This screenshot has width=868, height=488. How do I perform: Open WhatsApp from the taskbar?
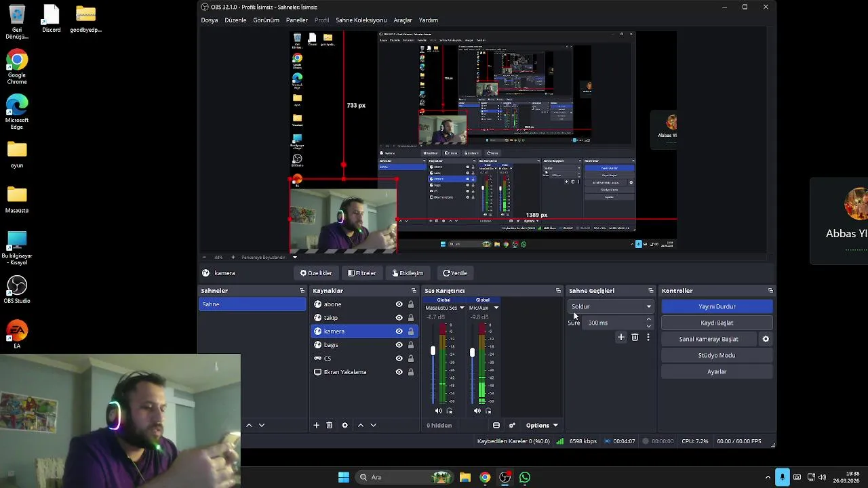[525, 477]
